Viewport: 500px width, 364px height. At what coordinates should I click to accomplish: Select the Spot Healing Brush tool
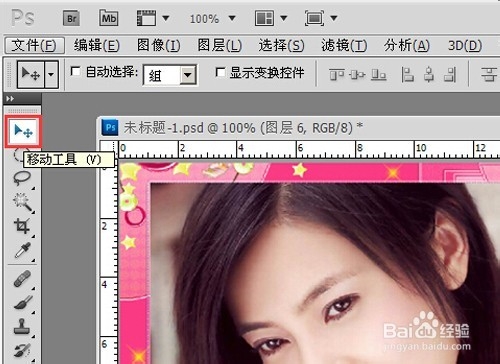[23, 279]
